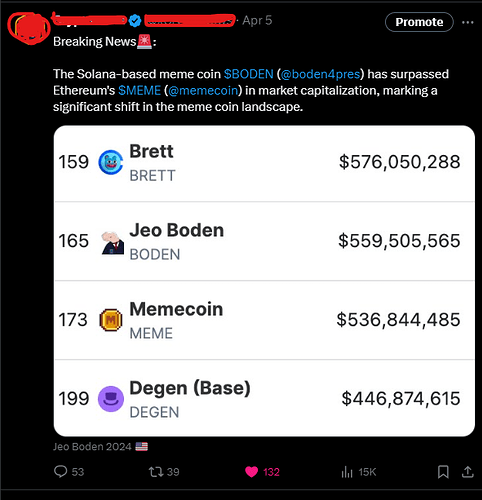The image size is (482, 500).
Task: Click the Memecoin gold M logo
Action: pos(111,320)
